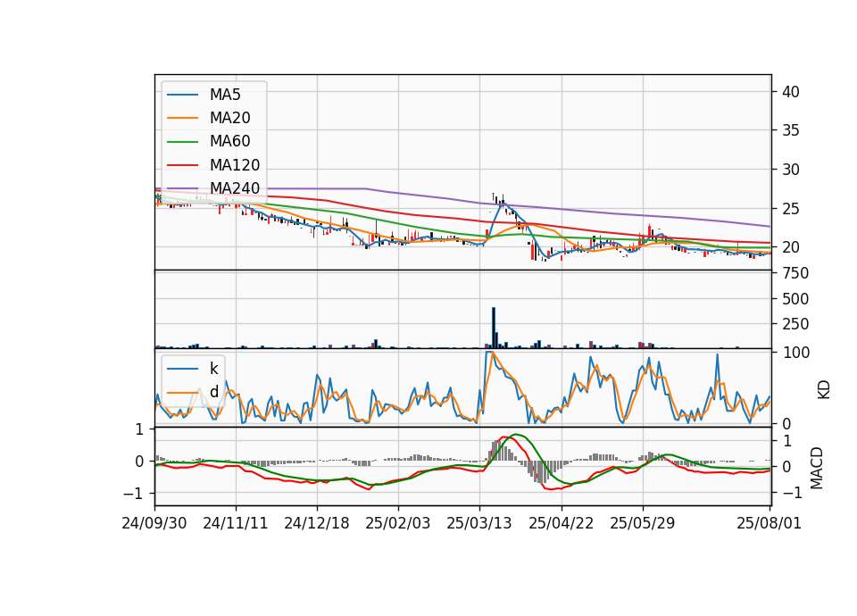Image resolution: width=857 pixels, height=616 pixels.
Task: Click the MA20 legend label
Action: (229, 118)
